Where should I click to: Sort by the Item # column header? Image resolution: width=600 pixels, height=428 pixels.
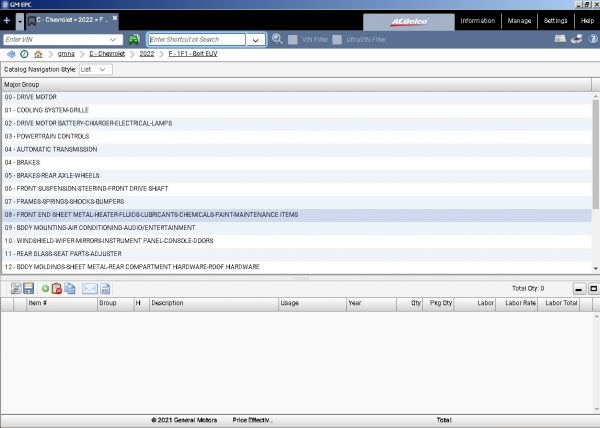(x=61, y=303)
